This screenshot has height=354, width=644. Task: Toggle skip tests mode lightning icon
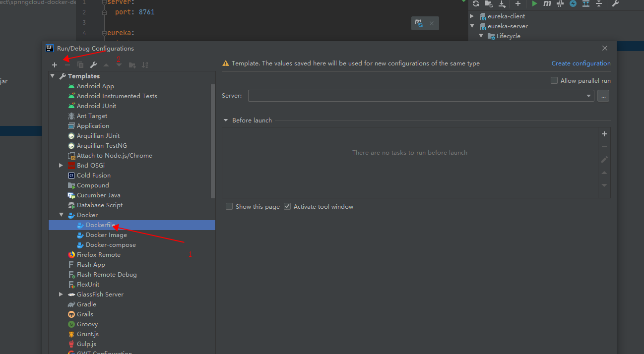573,3
